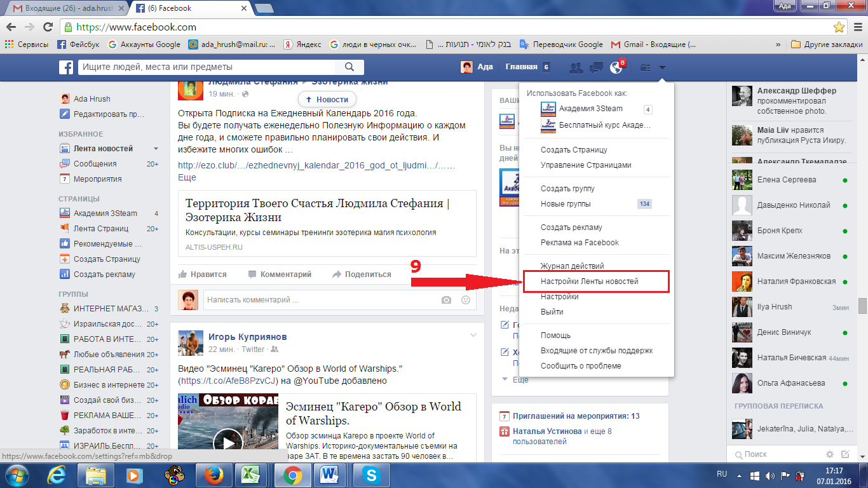Reload the page with the refresh icon
Screen dimensions: 868x488
(48, 27)
